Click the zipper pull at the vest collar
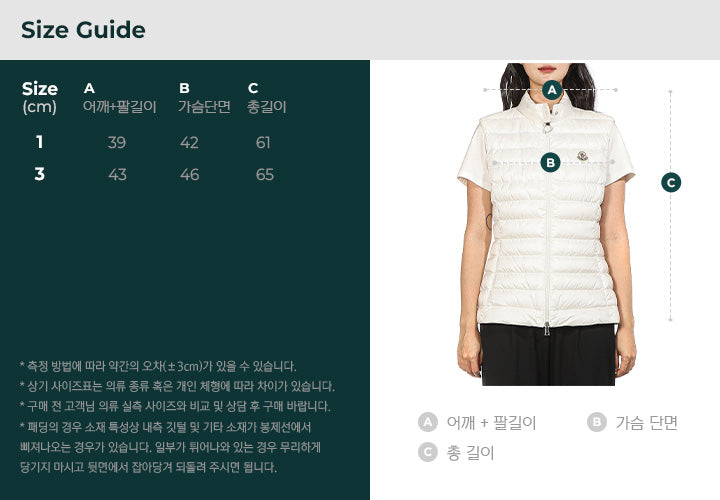Screen dimensions: 720x500 pyautogui.click(x=548, y=127)
